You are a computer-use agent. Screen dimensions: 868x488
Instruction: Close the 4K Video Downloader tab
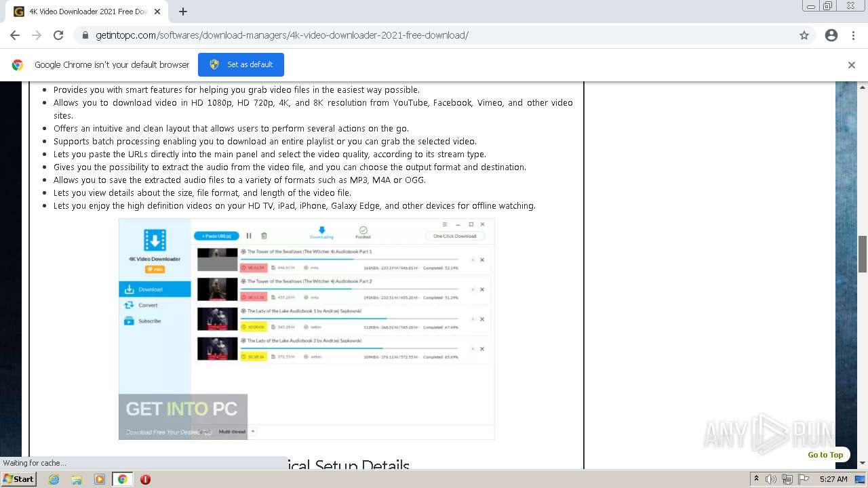point(157,12)
